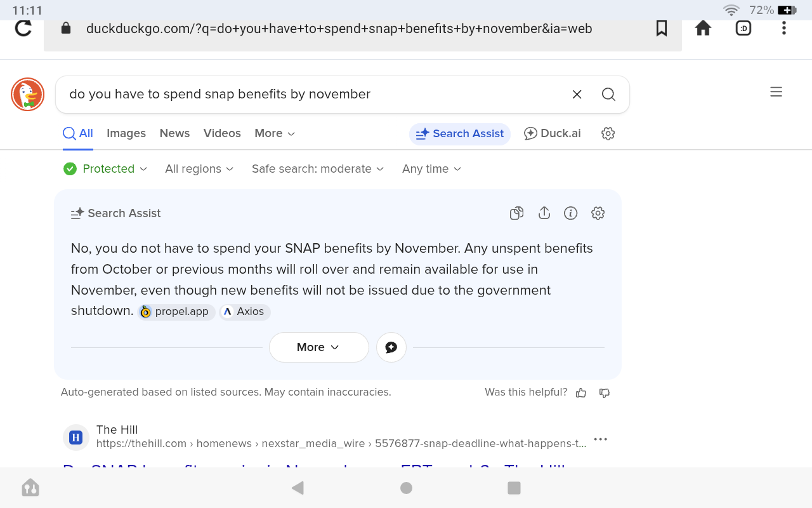This screenshot has height=508, width=812.
Task: Open the Any time date filter
Action: point(431,169)
